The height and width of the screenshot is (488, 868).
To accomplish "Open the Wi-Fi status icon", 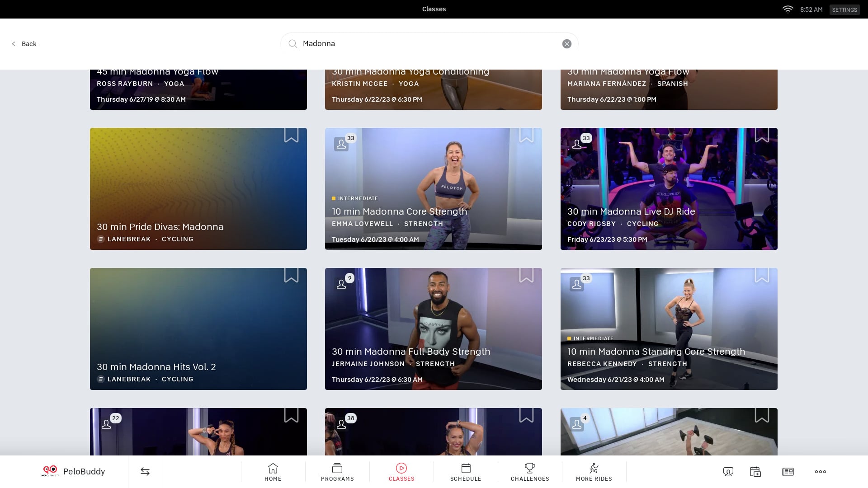I will pyautogui.click(x=788, y=9).
